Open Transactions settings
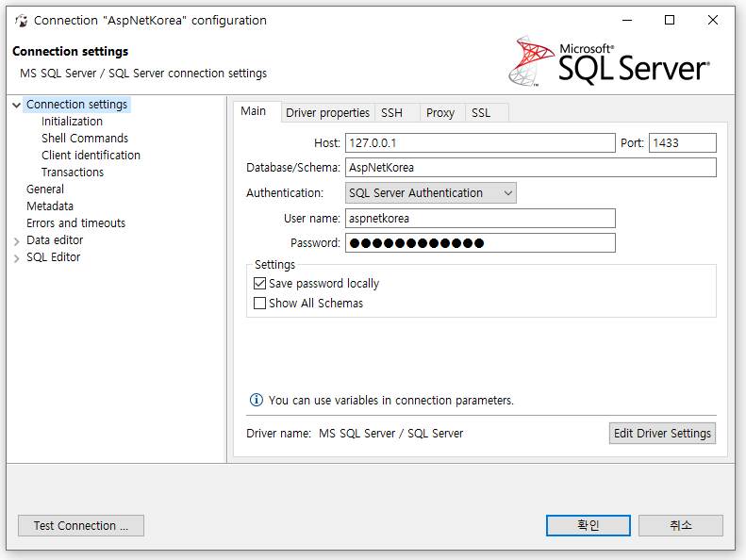Screen dimensions: 746x560 click(x=73, y=173)
